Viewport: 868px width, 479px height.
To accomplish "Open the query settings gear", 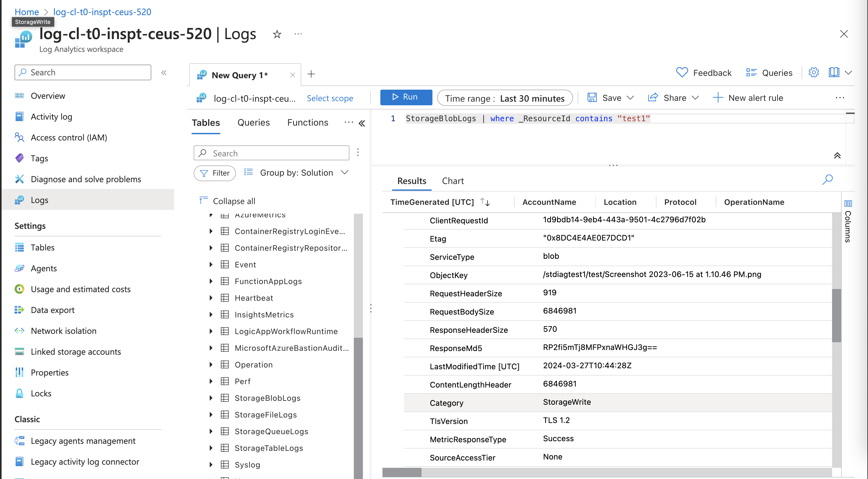I will 813,72.
